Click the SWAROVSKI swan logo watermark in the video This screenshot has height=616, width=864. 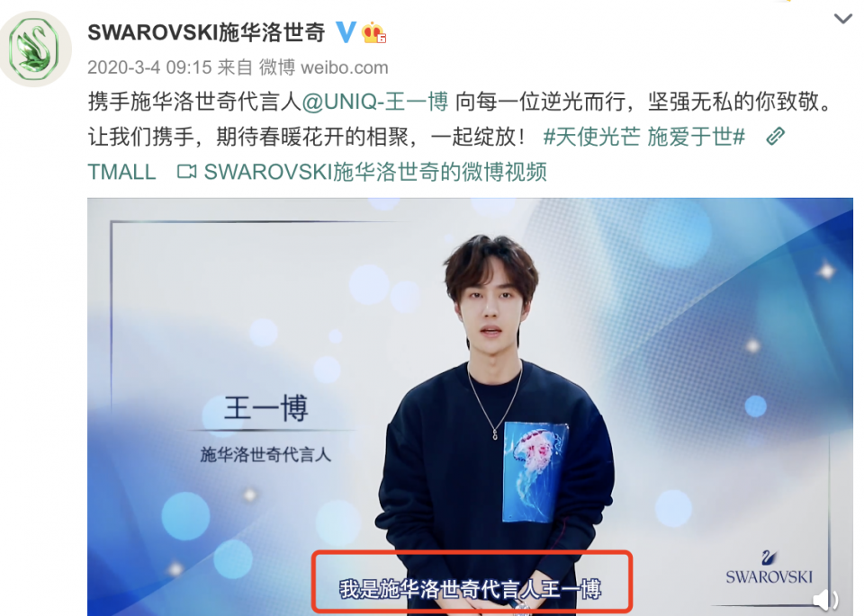[769, 567]
